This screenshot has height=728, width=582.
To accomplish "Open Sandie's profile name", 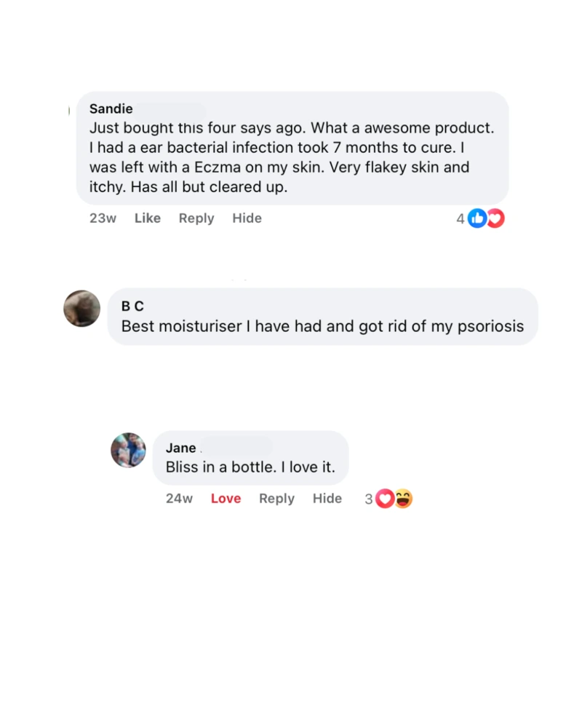I will point(111,108).
